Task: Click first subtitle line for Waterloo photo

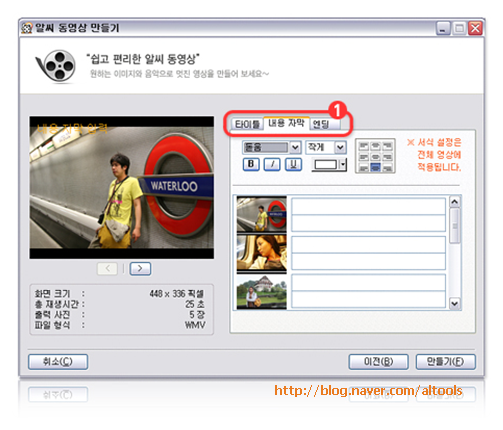Action: pyautogui.click(x=368, y=206)
